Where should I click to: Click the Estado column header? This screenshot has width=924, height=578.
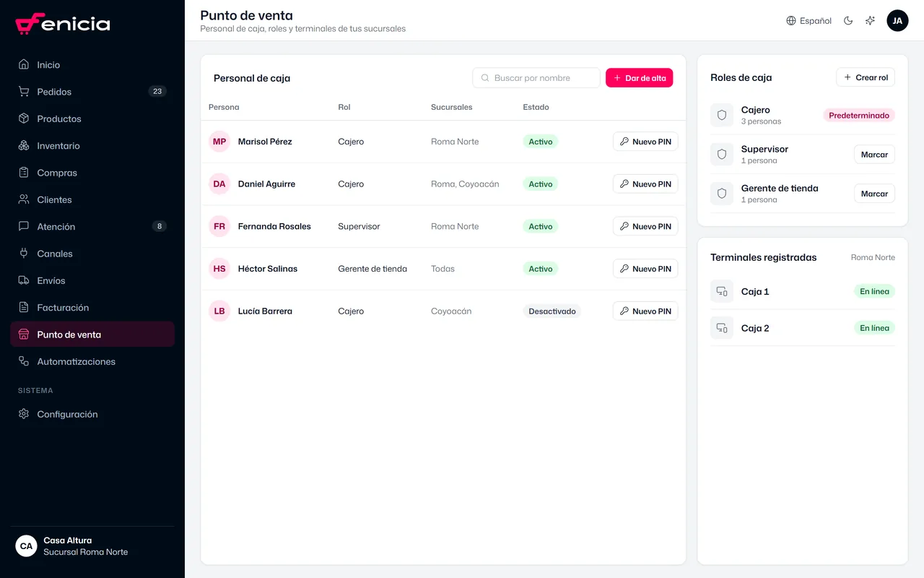[536, 107]
